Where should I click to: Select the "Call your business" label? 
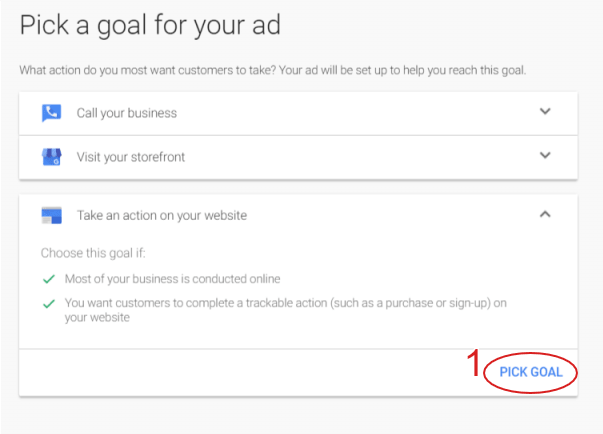(x=127, y=113)
